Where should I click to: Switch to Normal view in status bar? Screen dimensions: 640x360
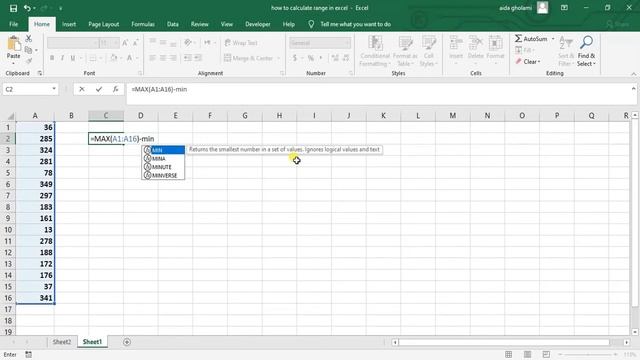point(509,354)
